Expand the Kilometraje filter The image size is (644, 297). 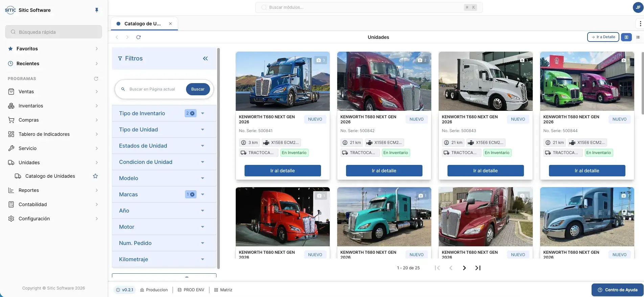164,259
